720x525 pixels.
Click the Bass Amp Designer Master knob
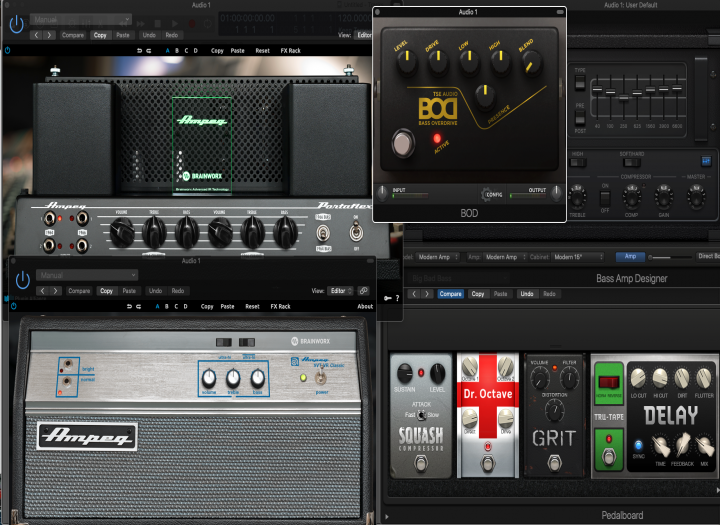[x=695, y=198]
